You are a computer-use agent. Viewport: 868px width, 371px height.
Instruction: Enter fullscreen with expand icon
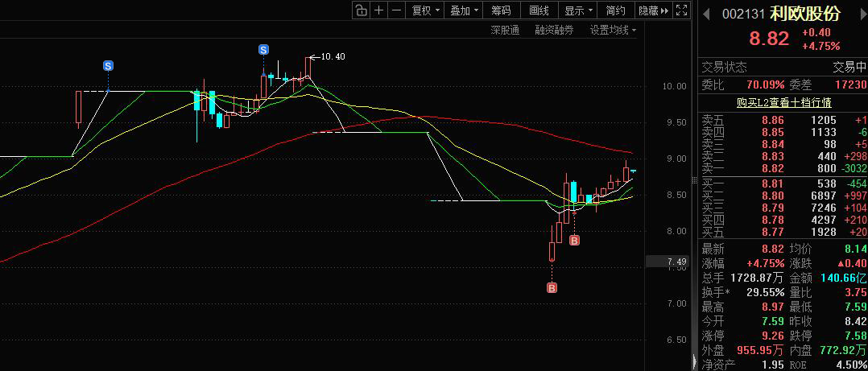[x=681, y=10]
